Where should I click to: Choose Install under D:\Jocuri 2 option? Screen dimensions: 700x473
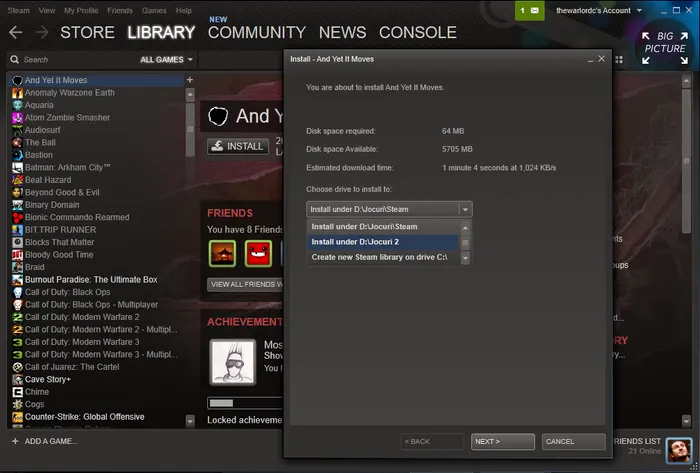(x=383, y=242)
